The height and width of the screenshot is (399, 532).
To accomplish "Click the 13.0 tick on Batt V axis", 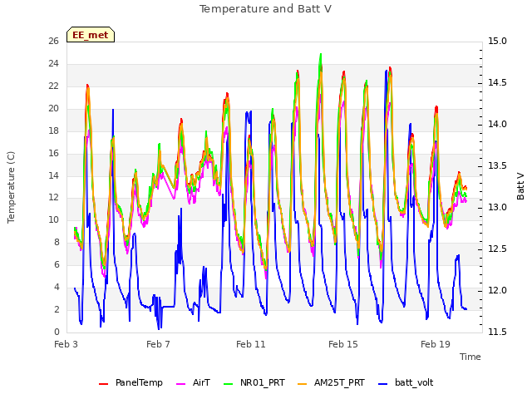I will tap(497, 207).
